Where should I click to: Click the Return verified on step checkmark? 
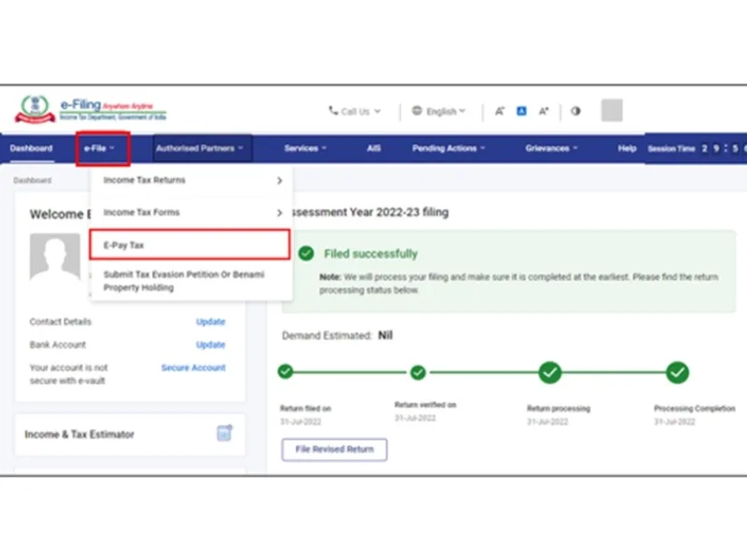pyautogui.click(x=417, y=371)
